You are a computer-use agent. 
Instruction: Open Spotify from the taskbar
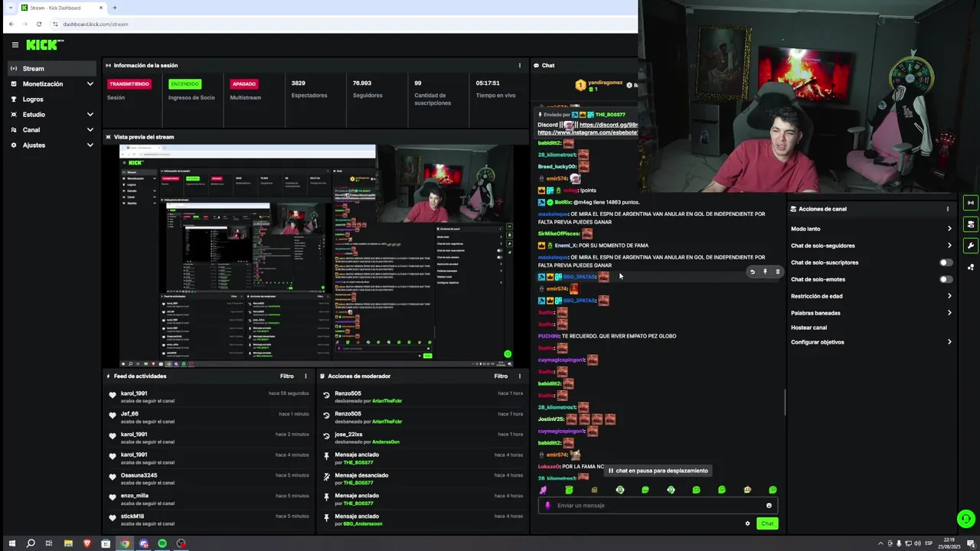(x=162, y=543)
